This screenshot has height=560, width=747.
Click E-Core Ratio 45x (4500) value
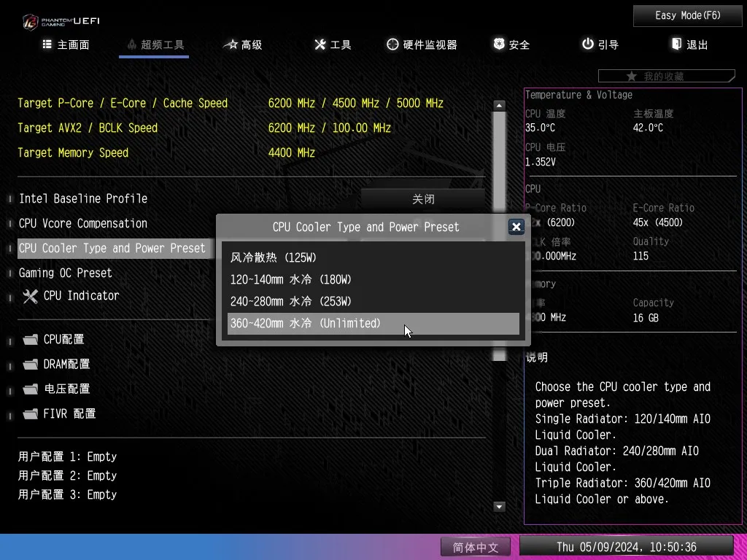pos(657,223)
